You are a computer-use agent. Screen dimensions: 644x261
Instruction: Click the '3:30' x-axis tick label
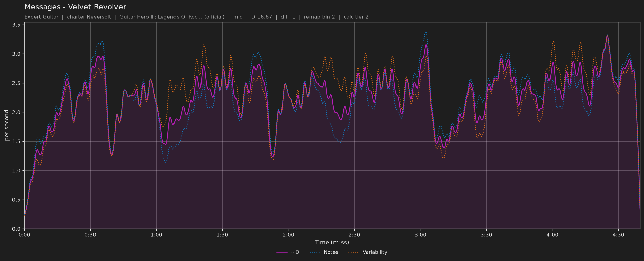click(x=486, y=235)
